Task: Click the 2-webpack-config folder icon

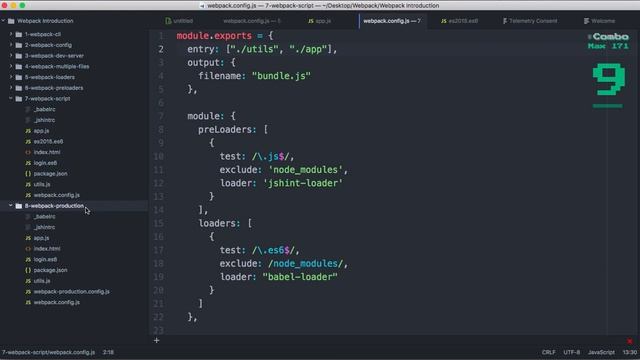Action: tap(19, 45)
